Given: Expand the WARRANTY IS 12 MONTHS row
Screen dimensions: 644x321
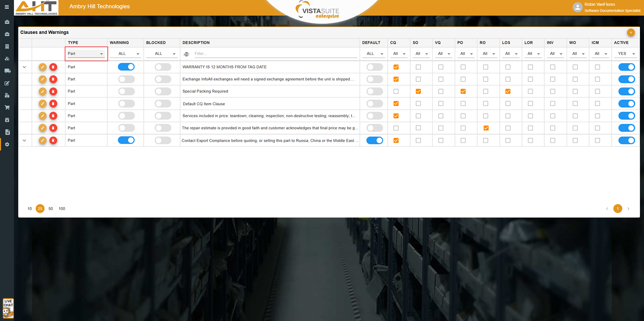Looking at the screenshot, I should 24,67.
